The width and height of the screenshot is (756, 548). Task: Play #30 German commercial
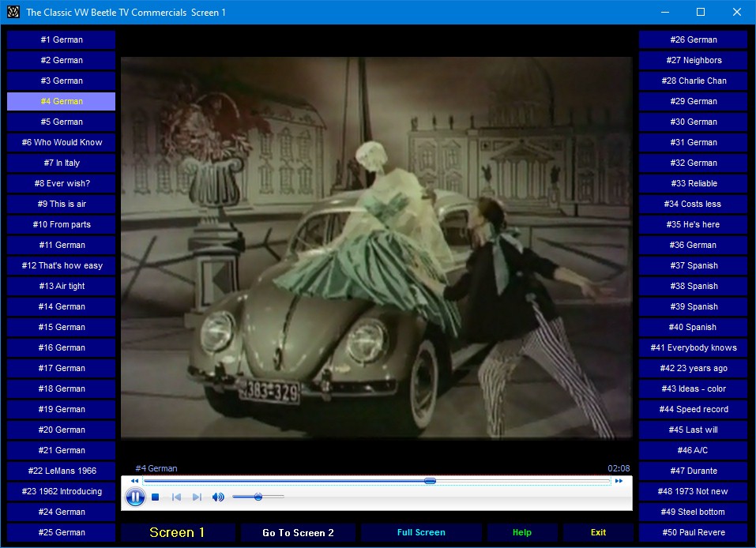tap(693, 122)
